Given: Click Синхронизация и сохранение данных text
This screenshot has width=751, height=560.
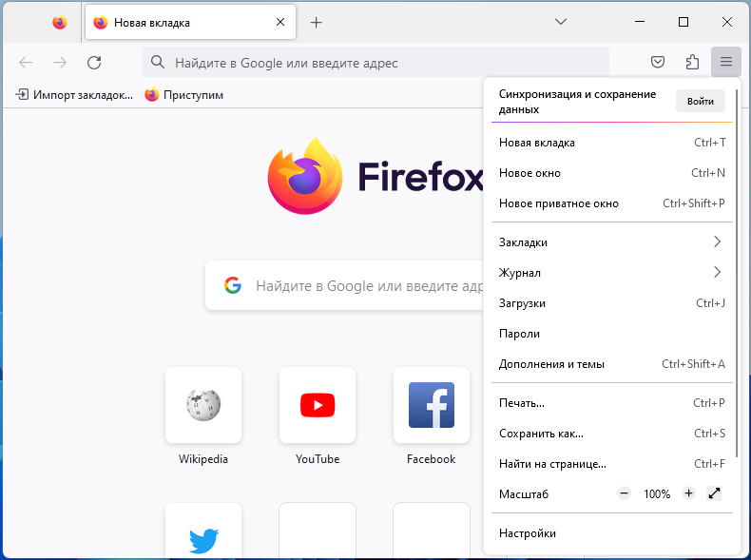Looking at the screenshot, I should point(577,102).
